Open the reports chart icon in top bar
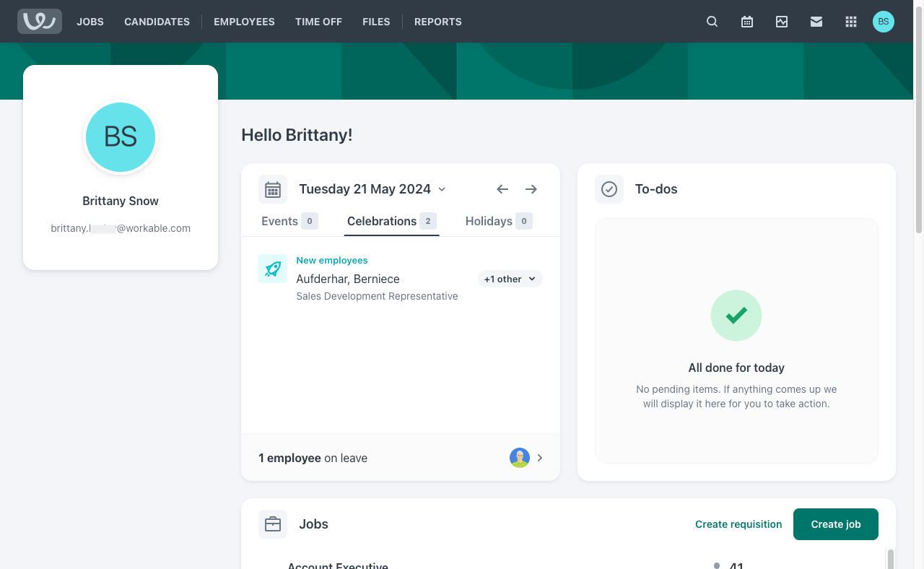The height and width of the screenshot is (569, 924). pos(782,22)
